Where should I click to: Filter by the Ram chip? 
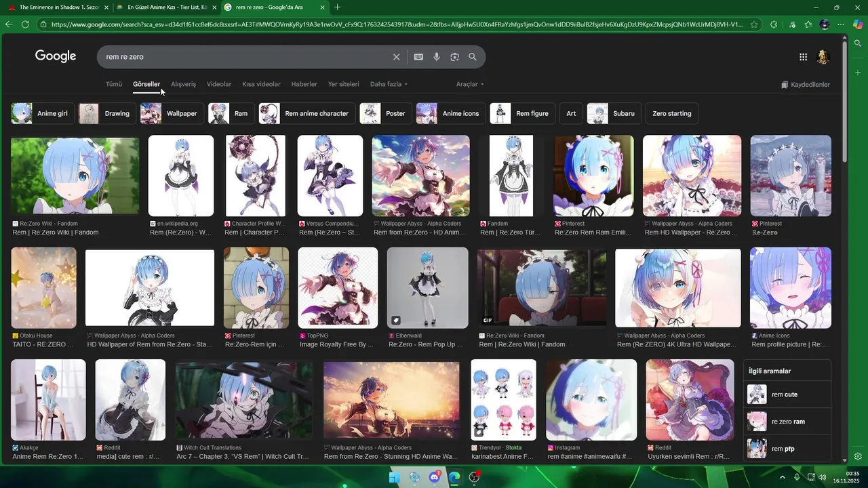point(231,113)
